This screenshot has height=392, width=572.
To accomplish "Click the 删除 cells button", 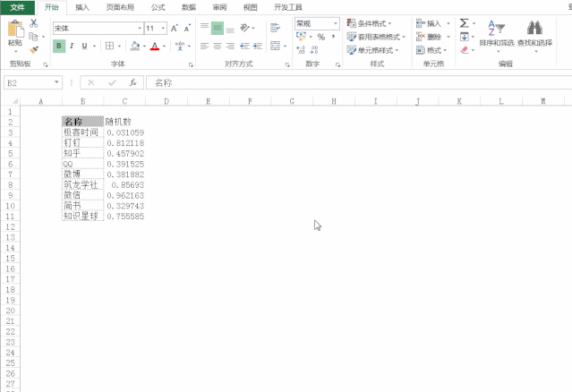I will [429, 37].
